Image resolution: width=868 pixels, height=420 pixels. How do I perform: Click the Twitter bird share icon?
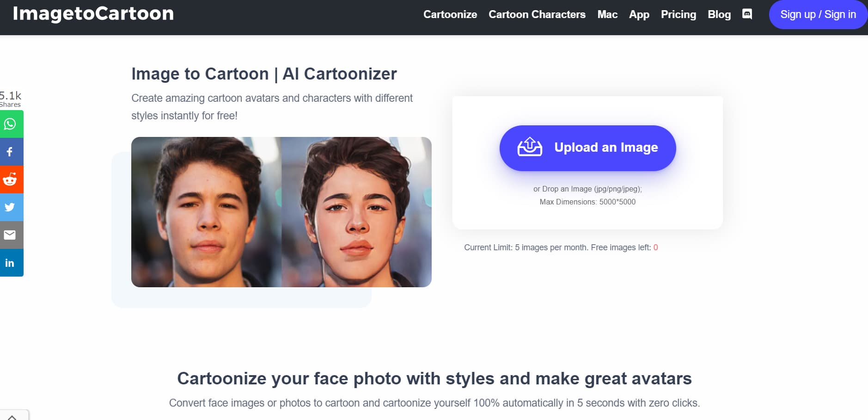click(10, 207)
